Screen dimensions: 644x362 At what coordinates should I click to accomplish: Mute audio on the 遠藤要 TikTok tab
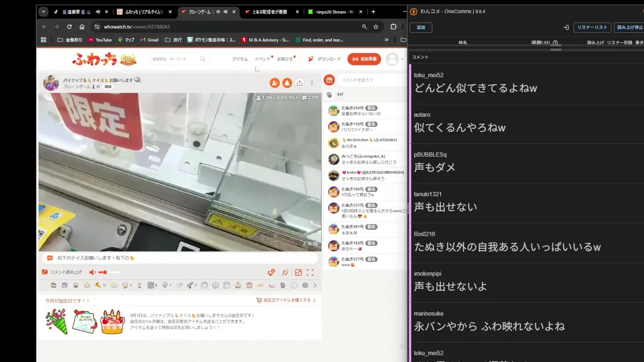pos(98,12)
